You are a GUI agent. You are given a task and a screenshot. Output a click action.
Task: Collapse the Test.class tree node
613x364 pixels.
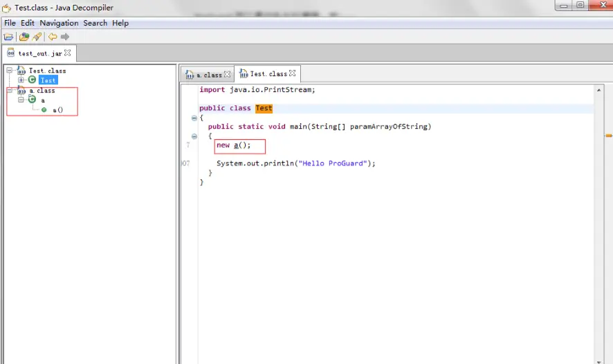[10, 71]
